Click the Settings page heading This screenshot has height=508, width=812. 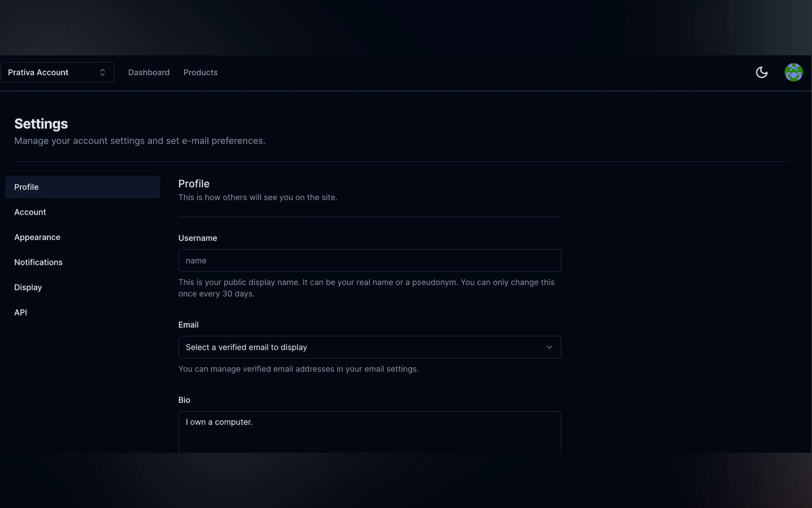click(x=41, y=123)
